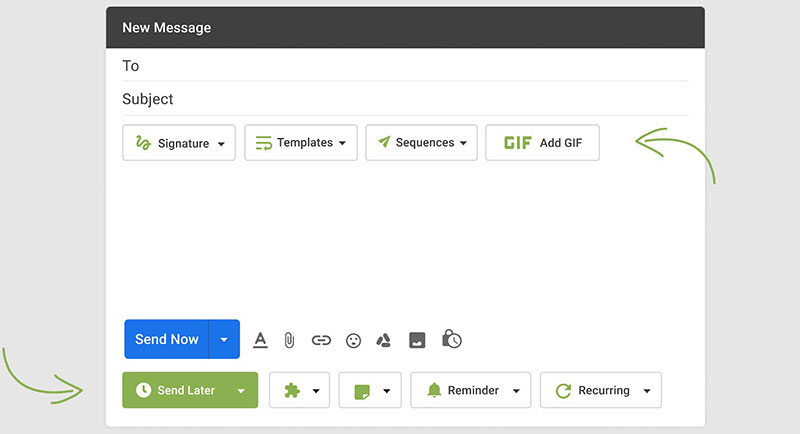Open the Sequences dropdown menu

pos(421,143)
